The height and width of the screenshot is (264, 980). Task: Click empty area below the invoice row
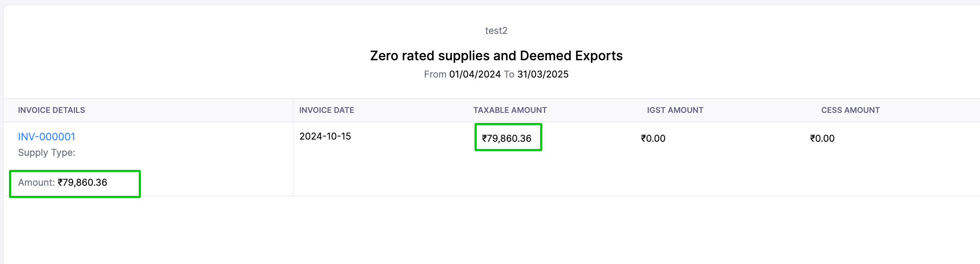(495, 232)
